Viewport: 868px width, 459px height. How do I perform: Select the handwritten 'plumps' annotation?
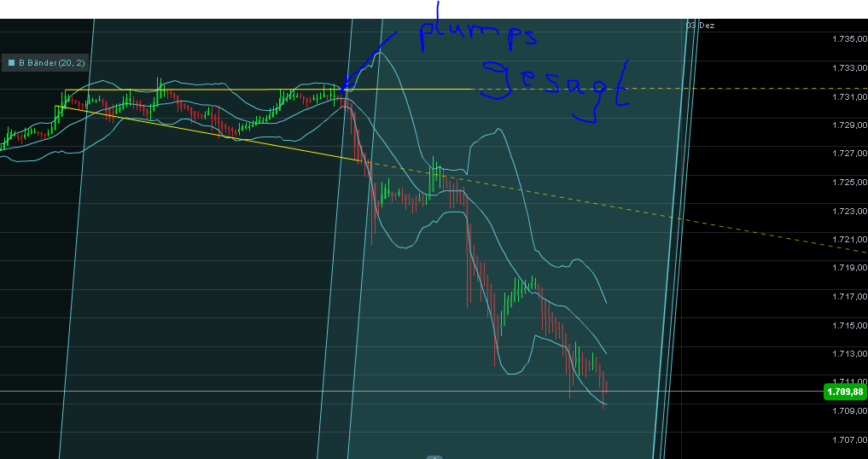pyautogui.click(x=478, y=34)
